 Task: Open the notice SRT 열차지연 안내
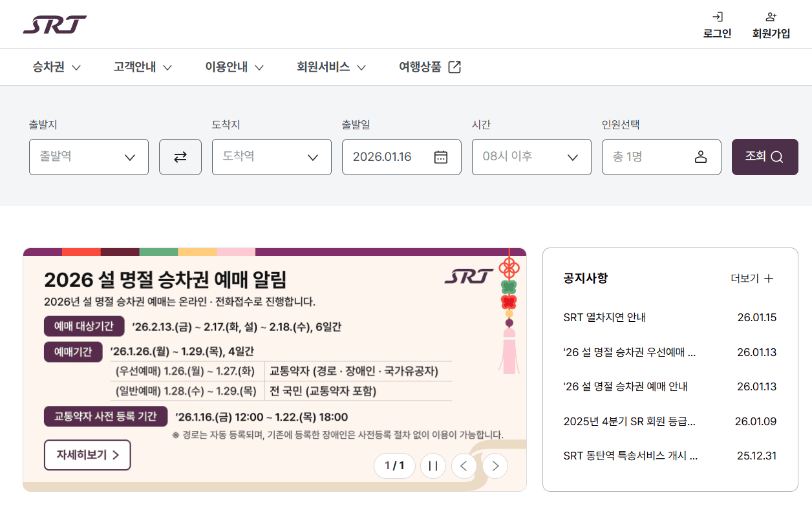tap(604, 318)
